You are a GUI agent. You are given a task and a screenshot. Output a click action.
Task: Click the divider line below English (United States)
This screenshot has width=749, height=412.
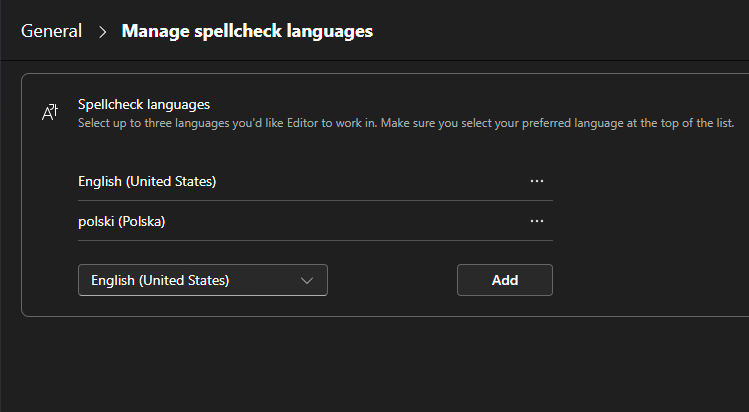click(315, 200)
